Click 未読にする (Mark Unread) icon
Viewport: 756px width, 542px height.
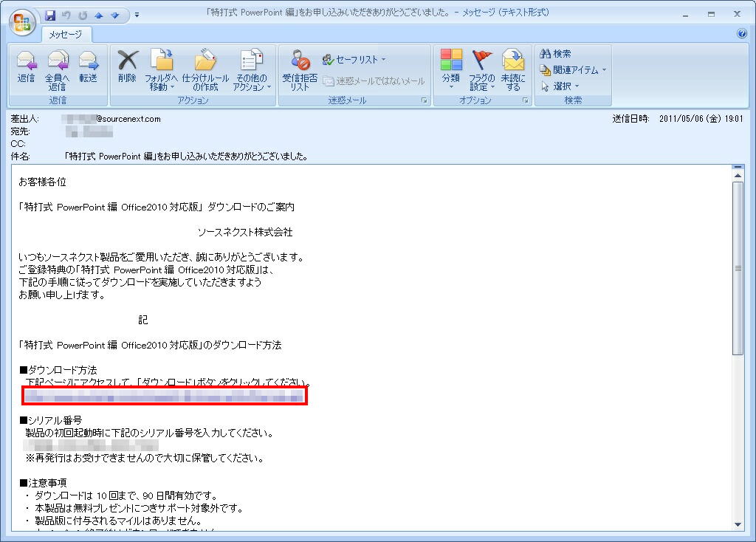(513, 70)
